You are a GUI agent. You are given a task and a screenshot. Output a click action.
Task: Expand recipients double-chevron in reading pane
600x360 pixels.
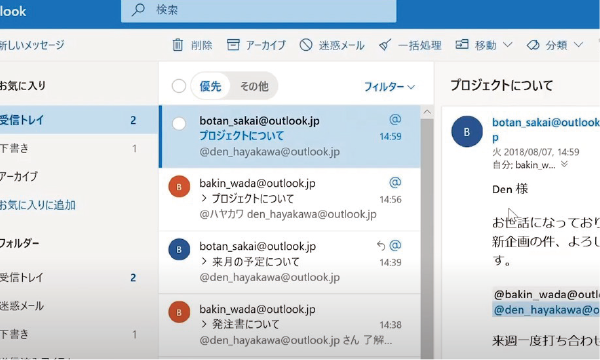(564, 165)
